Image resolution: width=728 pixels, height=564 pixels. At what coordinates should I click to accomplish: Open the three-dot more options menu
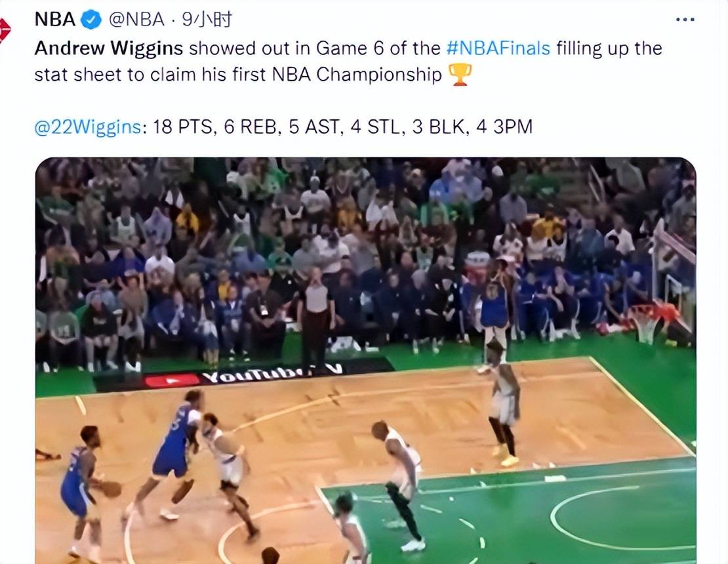(x=685, y=20)
